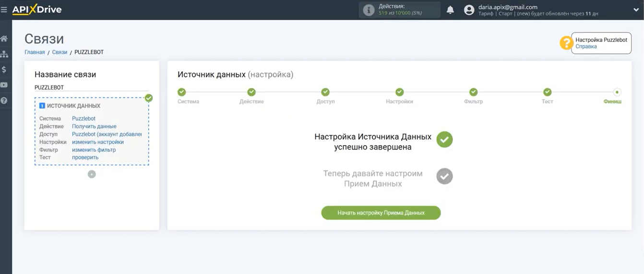Go to the Система step

click(x=181, y=92)
